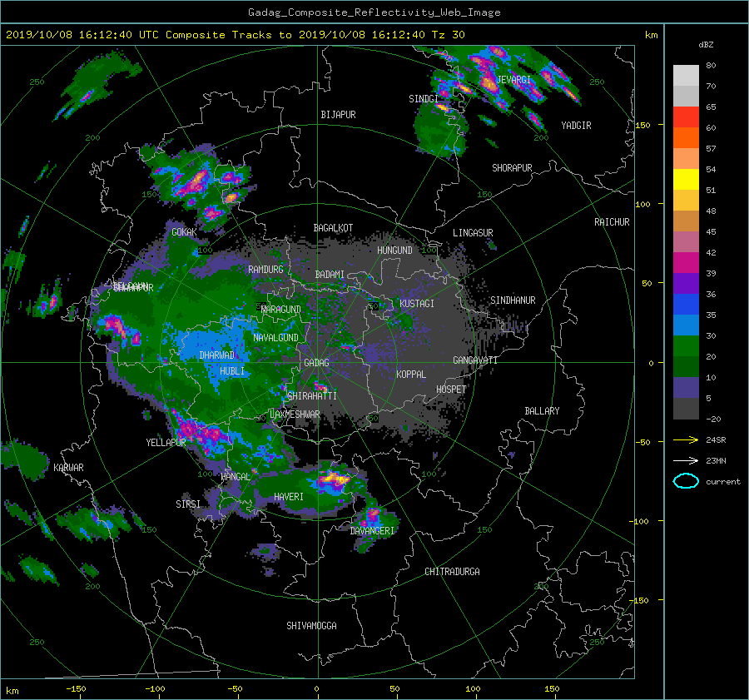
Task: Click the intense storm cell near Haveri
Action: (334, 479)
